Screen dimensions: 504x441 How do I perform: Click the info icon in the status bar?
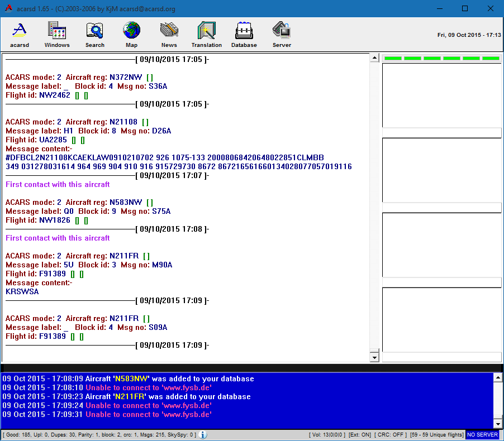[202, 434]
